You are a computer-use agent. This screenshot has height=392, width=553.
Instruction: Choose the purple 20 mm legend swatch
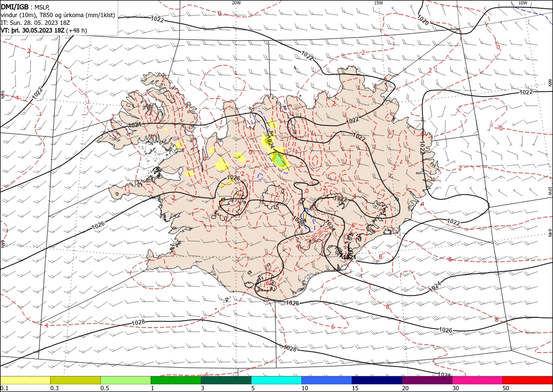click(427, 380)
